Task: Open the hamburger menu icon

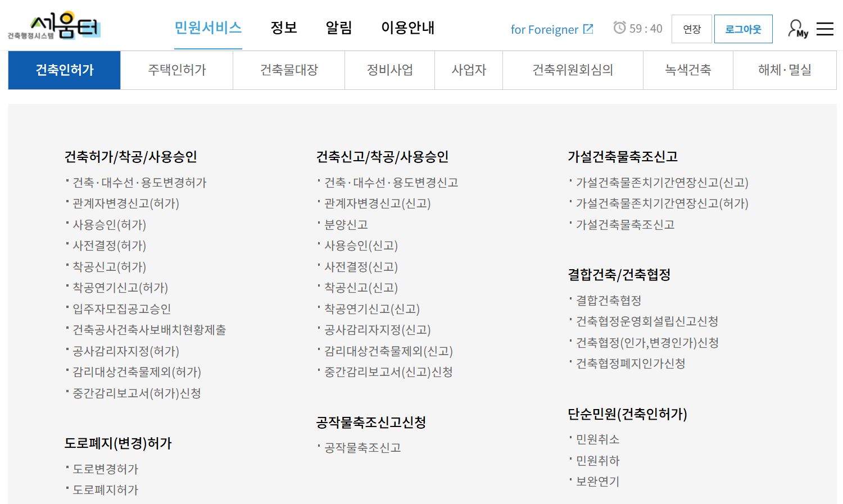Action: tap(824, 29)
